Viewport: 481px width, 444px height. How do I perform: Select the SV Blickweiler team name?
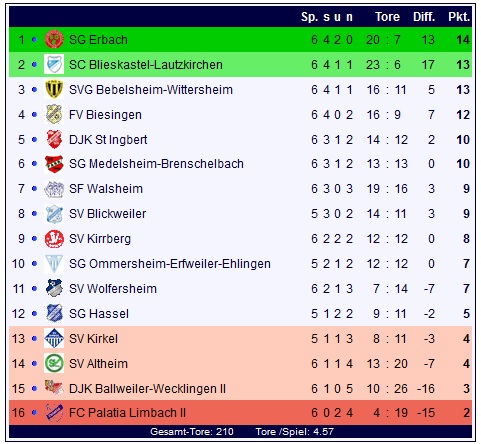point(107,214)
